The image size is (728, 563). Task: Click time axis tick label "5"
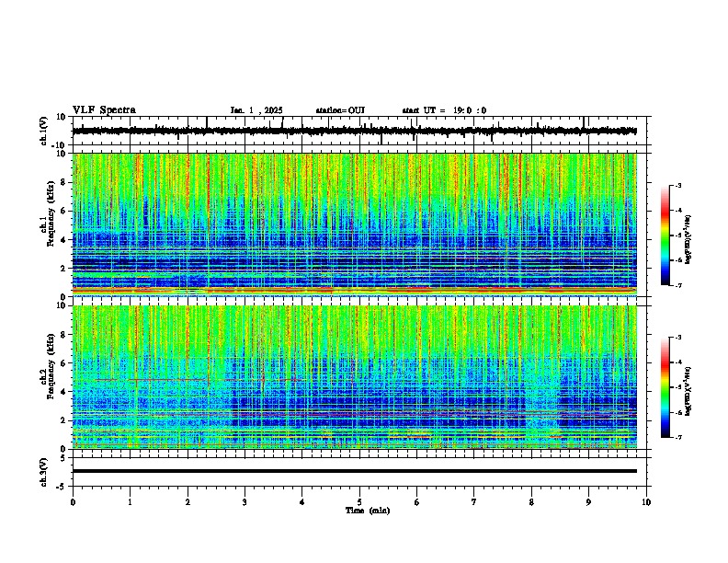pyautogui.click(x=359, y=502)
